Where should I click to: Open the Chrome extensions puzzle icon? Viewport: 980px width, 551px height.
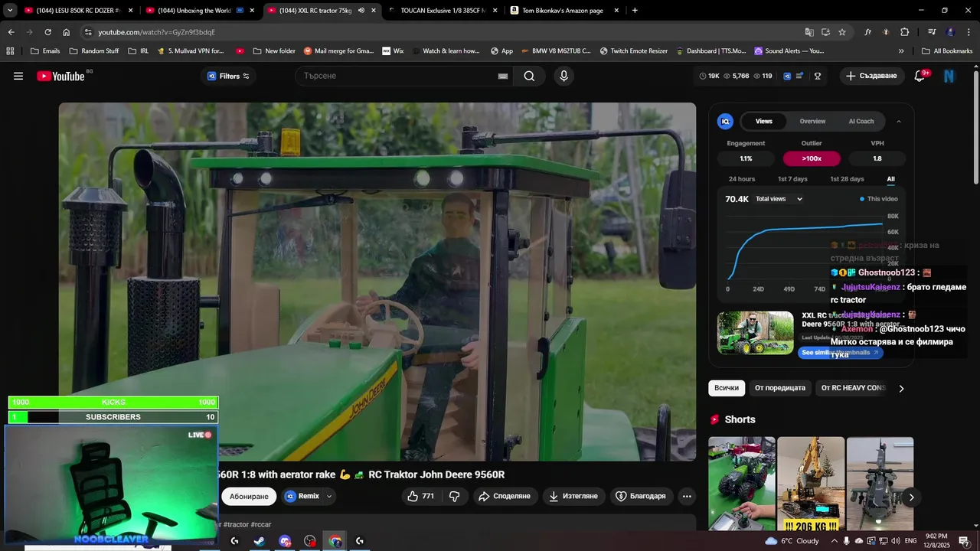point(905,32)
